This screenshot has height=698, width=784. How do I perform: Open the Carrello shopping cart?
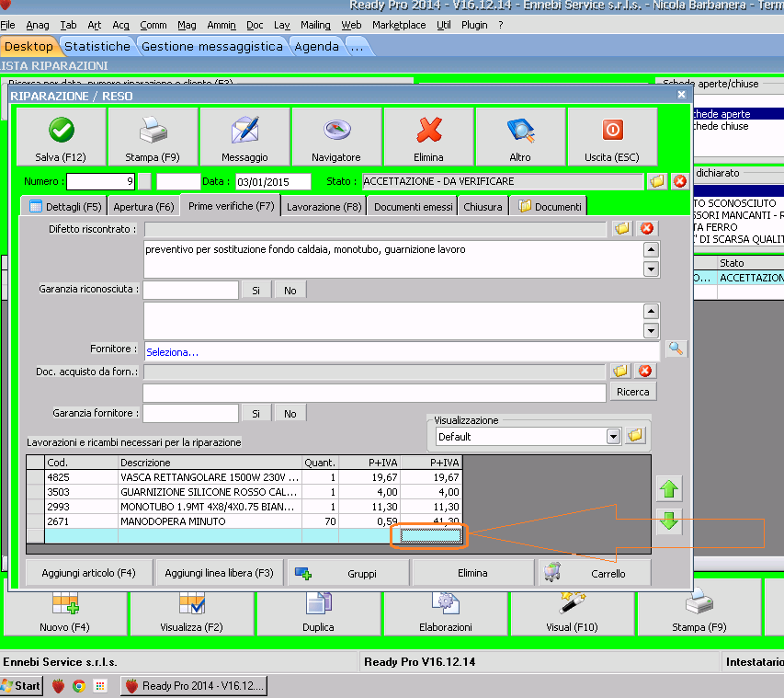(595, 574)
